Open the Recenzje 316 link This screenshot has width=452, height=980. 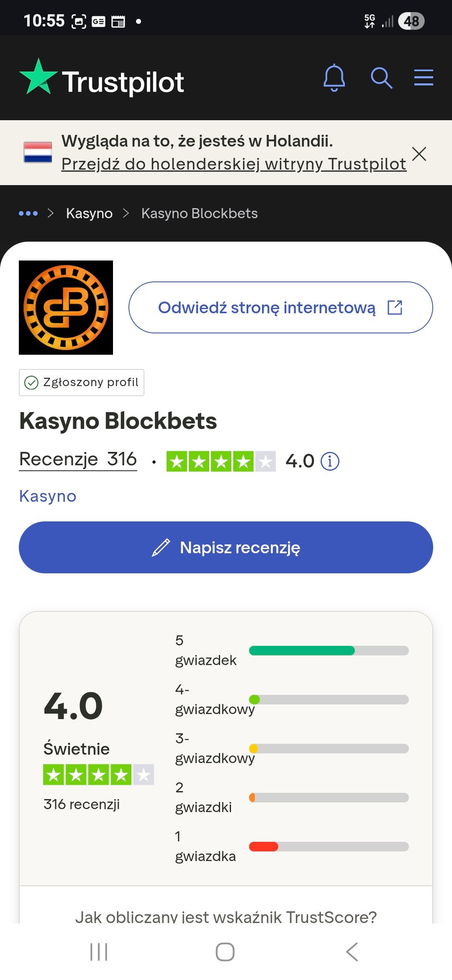[78, 459]
